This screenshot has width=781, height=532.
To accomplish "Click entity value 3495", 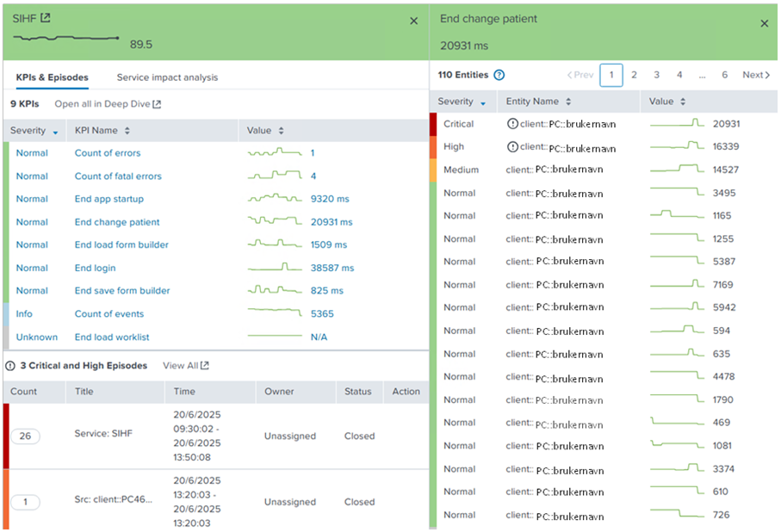I will (x=723, y=193).
